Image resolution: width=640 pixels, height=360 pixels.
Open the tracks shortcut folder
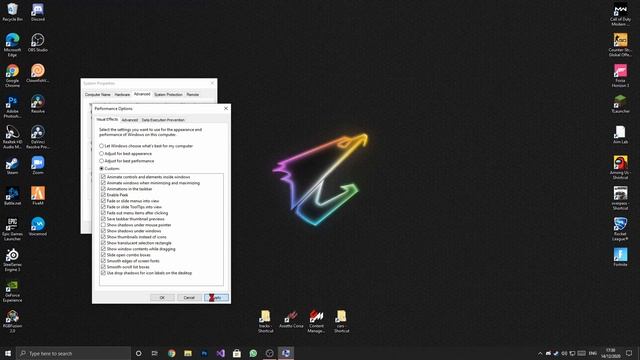point(265,322)
